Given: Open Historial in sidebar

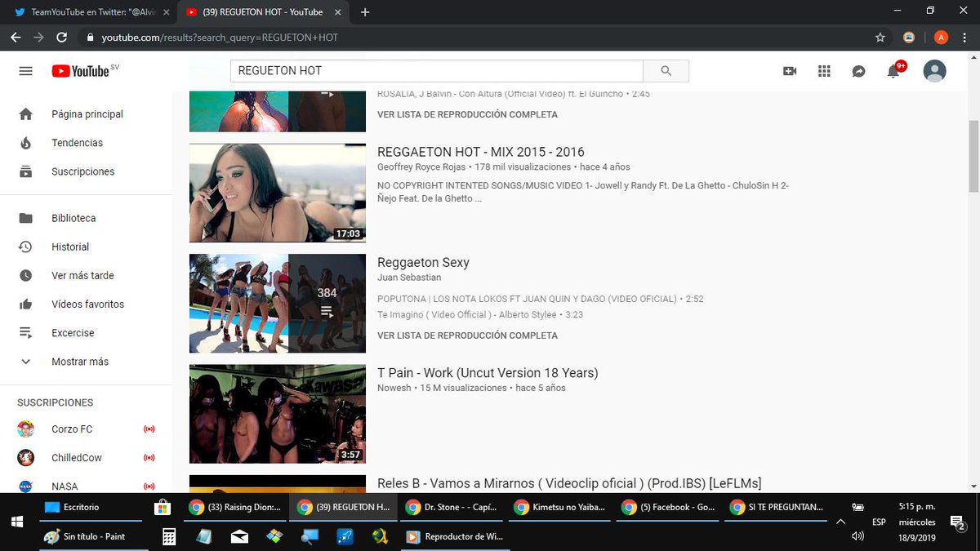Looking at the screenshot, I should pos(87,247).
